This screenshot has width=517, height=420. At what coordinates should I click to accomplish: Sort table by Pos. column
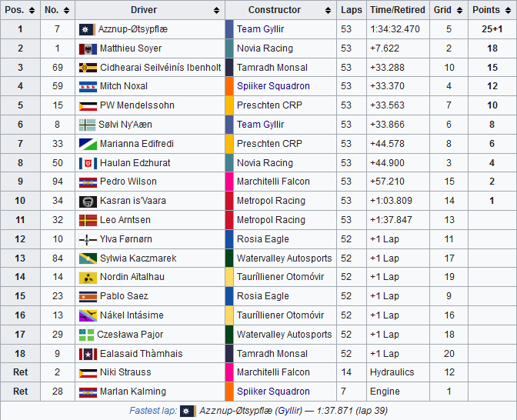[x=20, y=11]
